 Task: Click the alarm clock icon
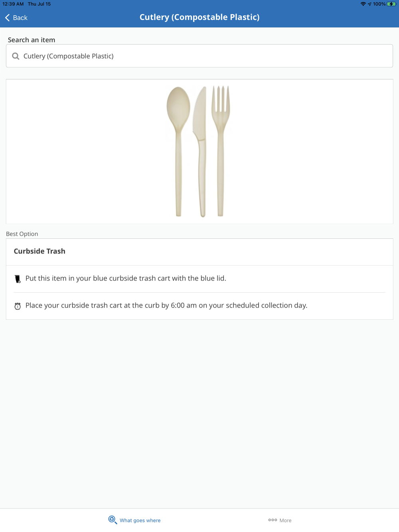[18, 306]
